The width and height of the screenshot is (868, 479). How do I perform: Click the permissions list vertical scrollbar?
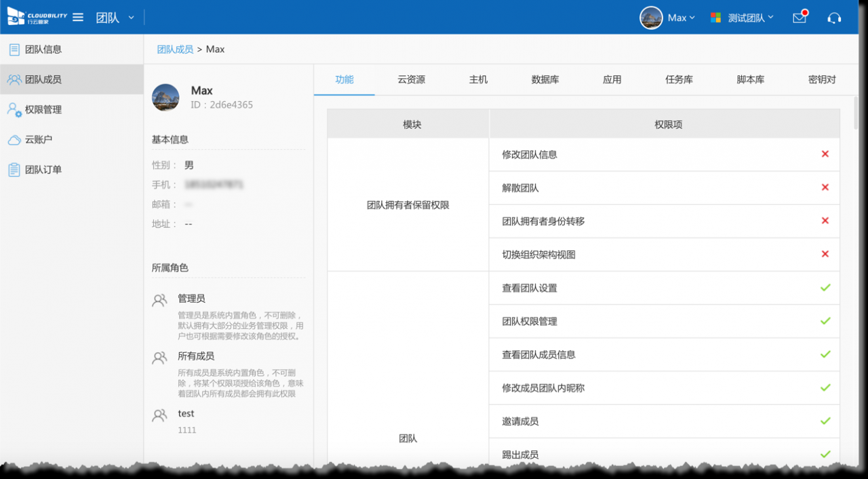point(855,115)
